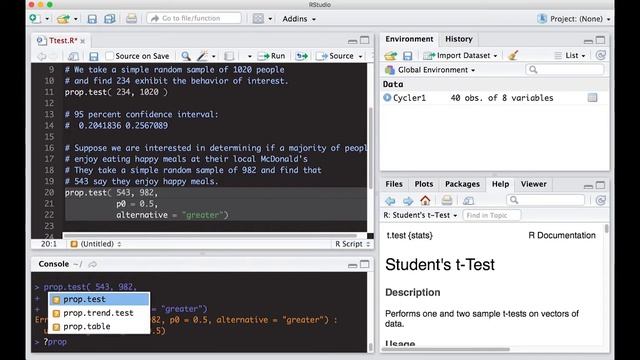Select prop.test in autocomplete list

coord(99,299)
